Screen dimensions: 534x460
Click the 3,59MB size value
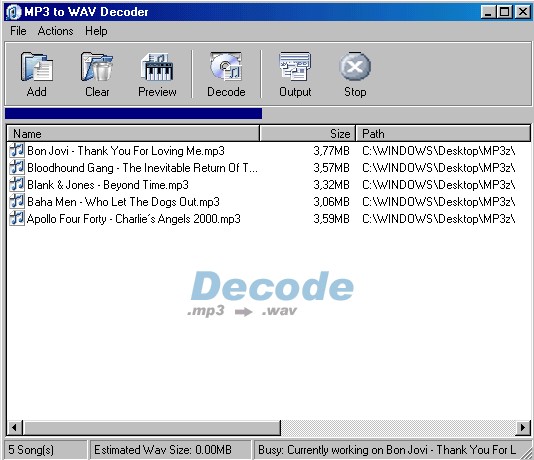click(331, 219)
